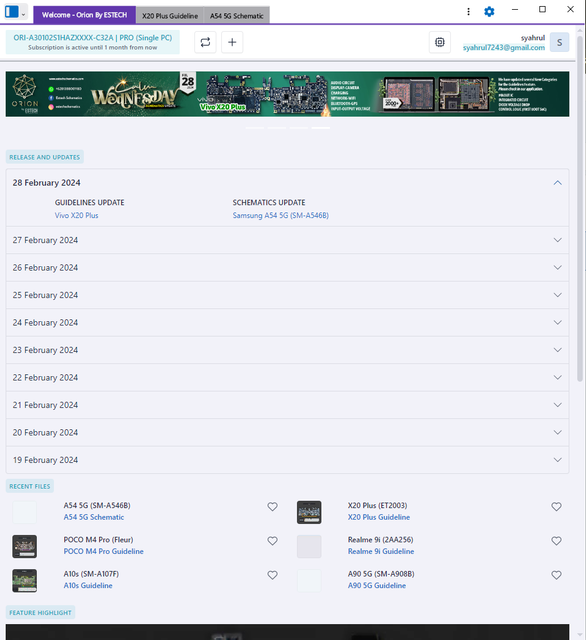Click the subscription license ID banner
This screenshot has height=640, width=586.
(x=93, y=42)
